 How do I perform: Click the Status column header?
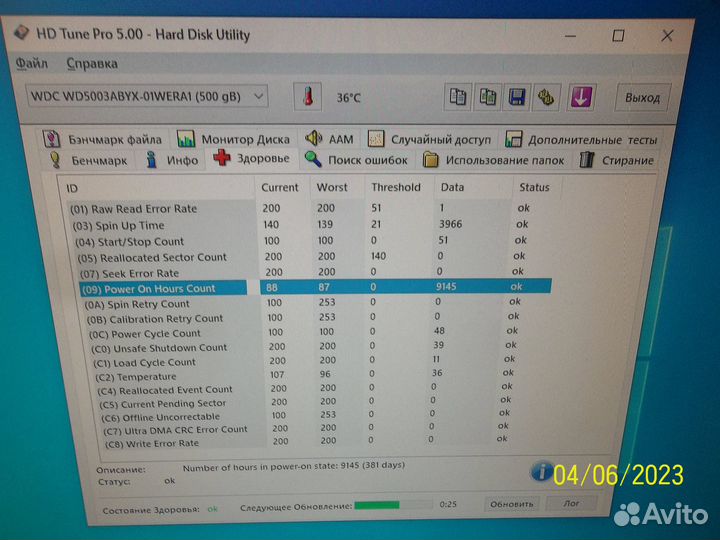[534, 187]
